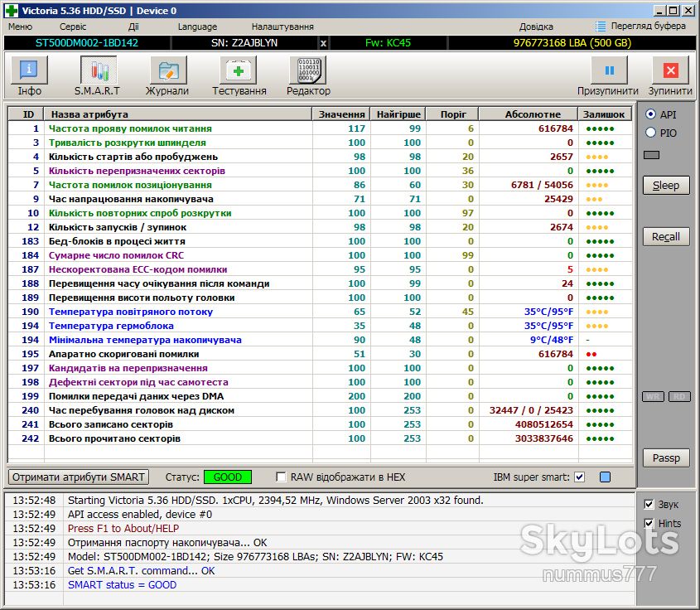Image resolution: width=700 pixels, height=610 pixels.
Task: Click the Sleep button
Action: [x=666, y=186]
